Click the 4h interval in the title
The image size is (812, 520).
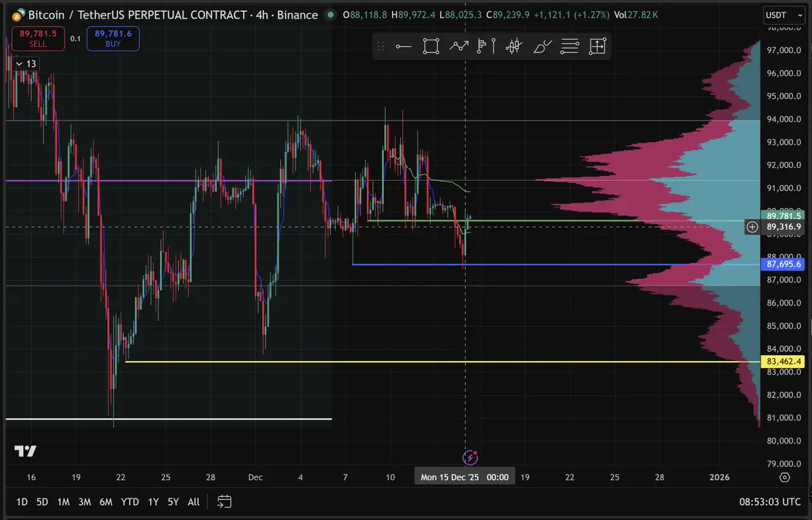(x=263, y=14)
